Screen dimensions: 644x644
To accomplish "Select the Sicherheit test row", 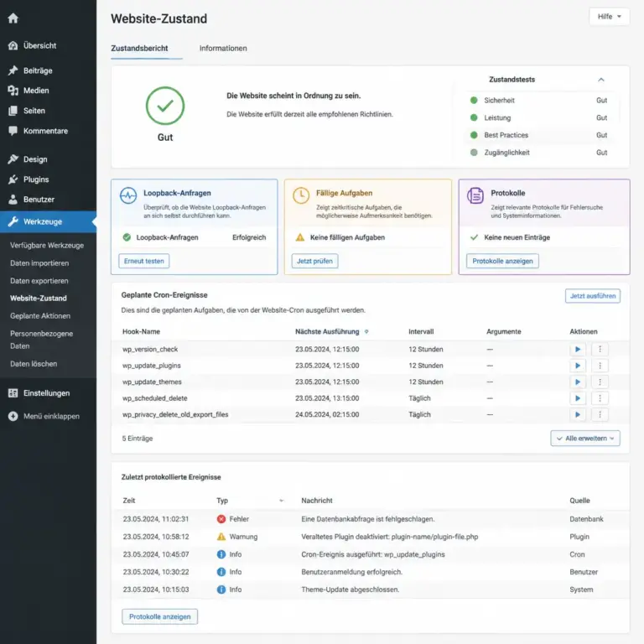I will point(539,101).
